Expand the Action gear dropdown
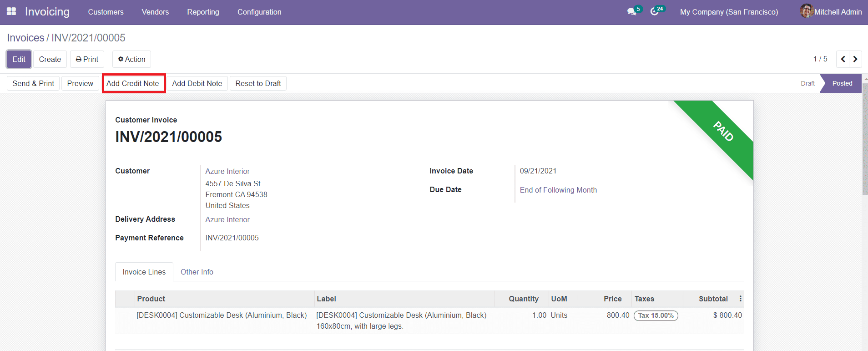The image size is (868, 351). pos(131,59)
